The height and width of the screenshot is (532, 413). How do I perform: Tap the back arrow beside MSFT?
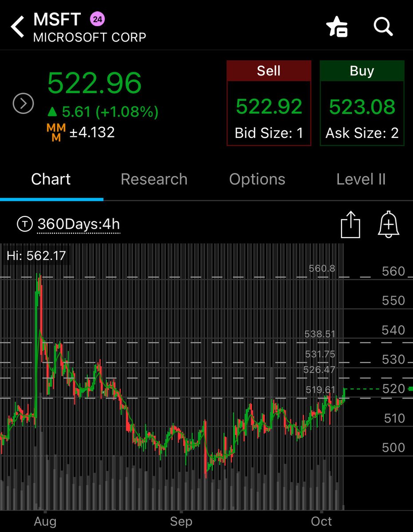click(18, 27)
